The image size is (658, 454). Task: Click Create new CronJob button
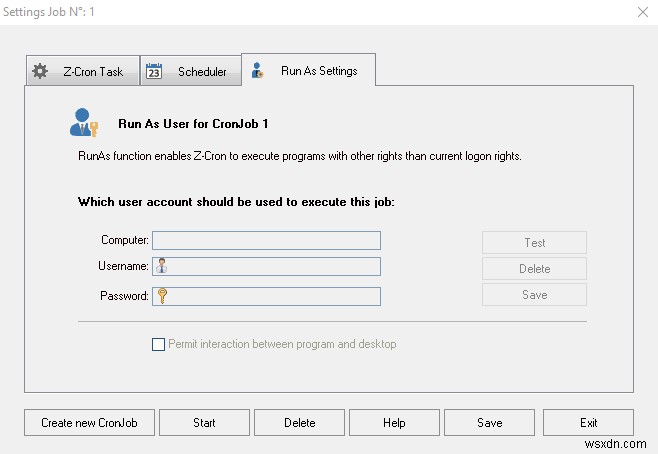(89, 423)
